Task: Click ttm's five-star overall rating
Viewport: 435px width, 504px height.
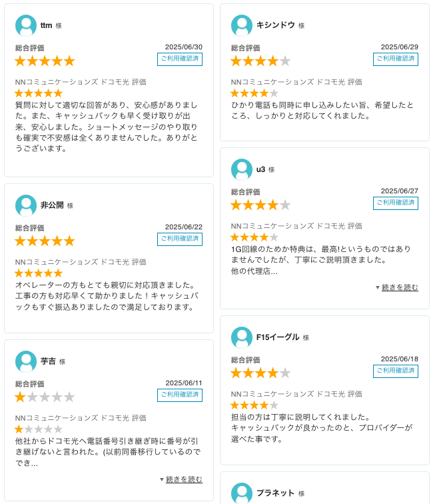Action: [x=45, y=61]
